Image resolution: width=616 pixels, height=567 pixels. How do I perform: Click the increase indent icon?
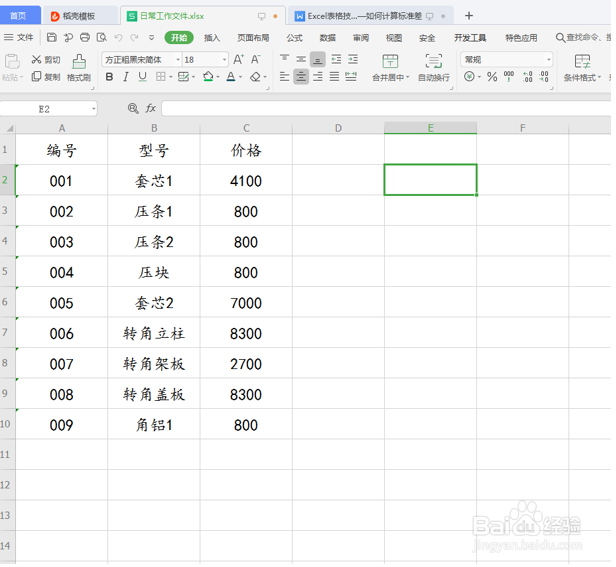pyautogui.click(x=353, y=59)
